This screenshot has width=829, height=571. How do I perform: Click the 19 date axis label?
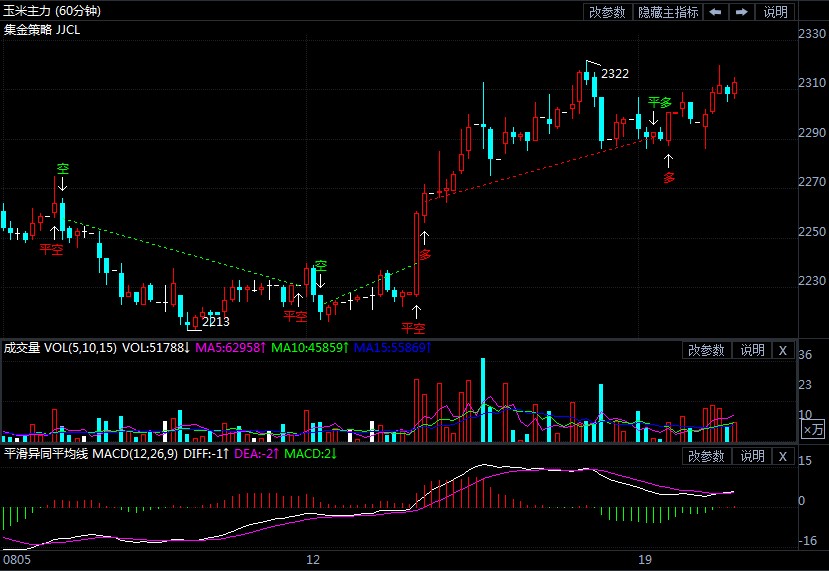tap(644, 559)
